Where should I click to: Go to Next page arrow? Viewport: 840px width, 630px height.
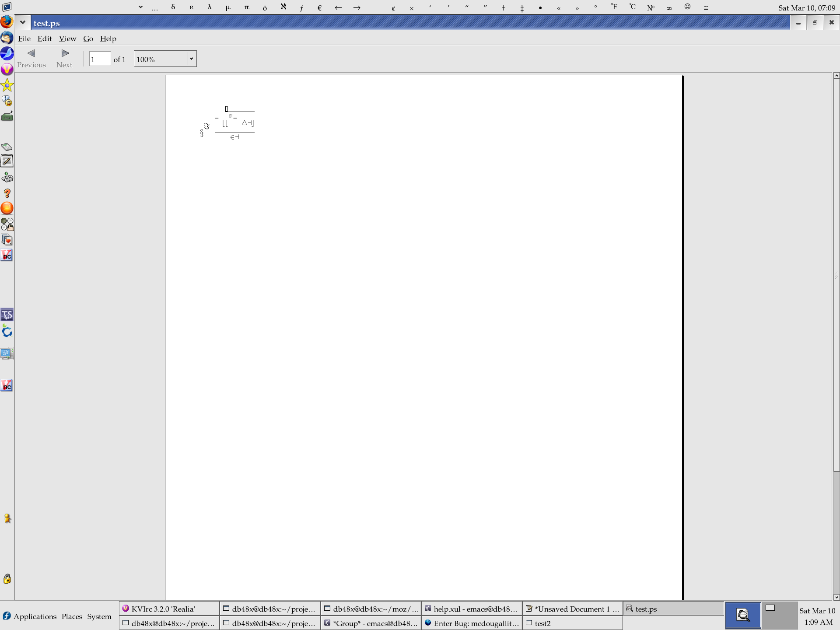point(65,58)
